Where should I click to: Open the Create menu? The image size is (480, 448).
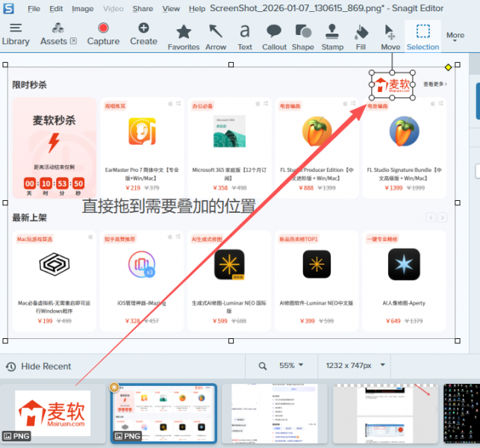[x=143, y=34]
